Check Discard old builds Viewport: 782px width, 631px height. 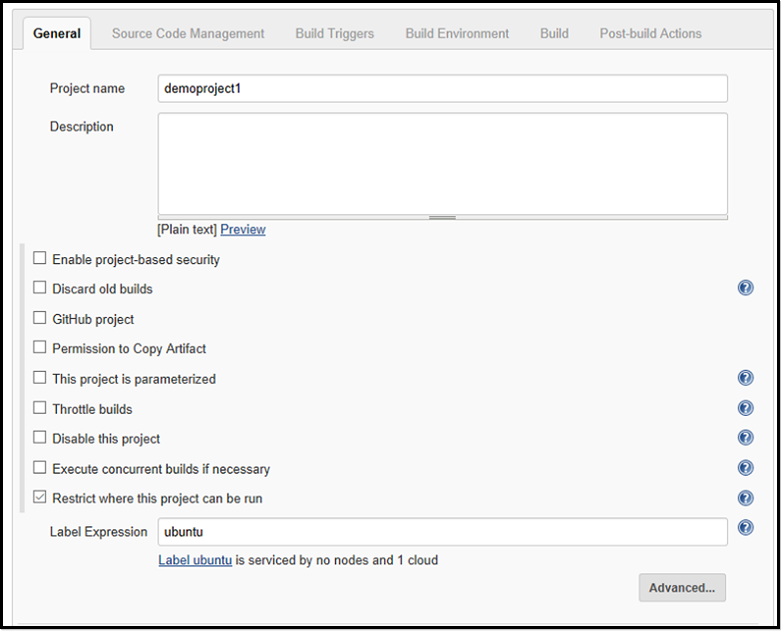[39, 288]
